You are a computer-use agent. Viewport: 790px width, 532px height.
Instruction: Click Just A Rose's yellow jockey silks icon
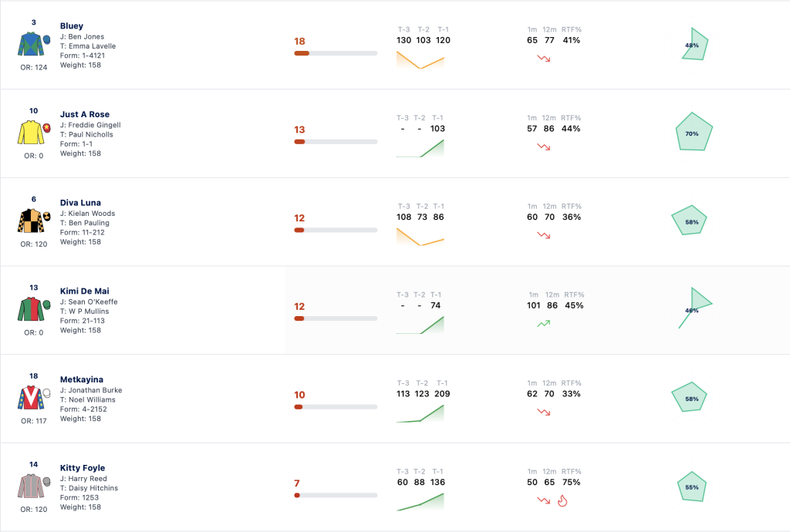(34, 133)
